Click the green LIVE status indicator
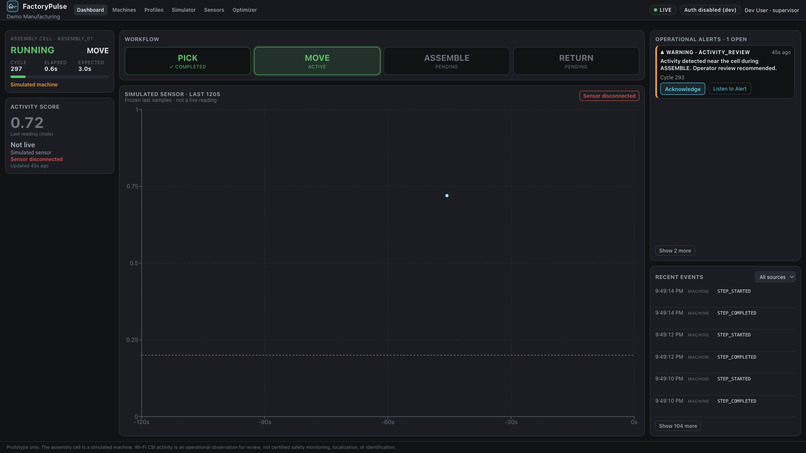Viewport: 806px width, 453px height. pyautogui.click(x=662, y=10)
